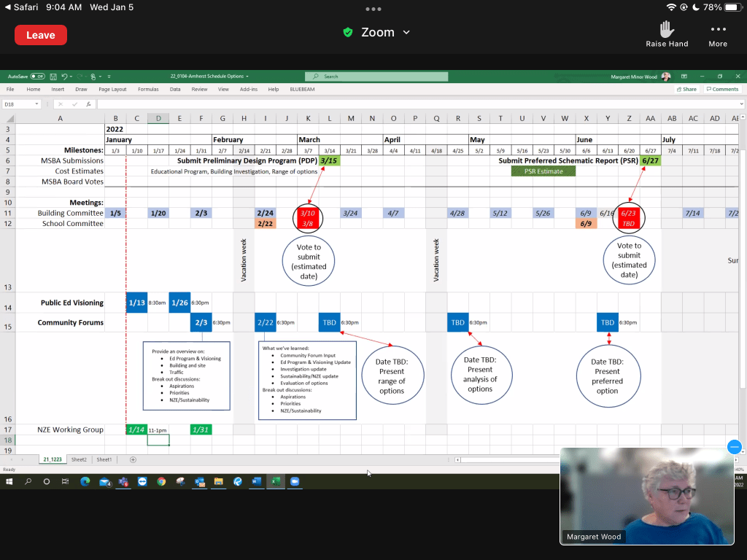Minimize the video thumbnail with blue button
The height and width of the screenshot is (560, 747).
click(735, 447)
